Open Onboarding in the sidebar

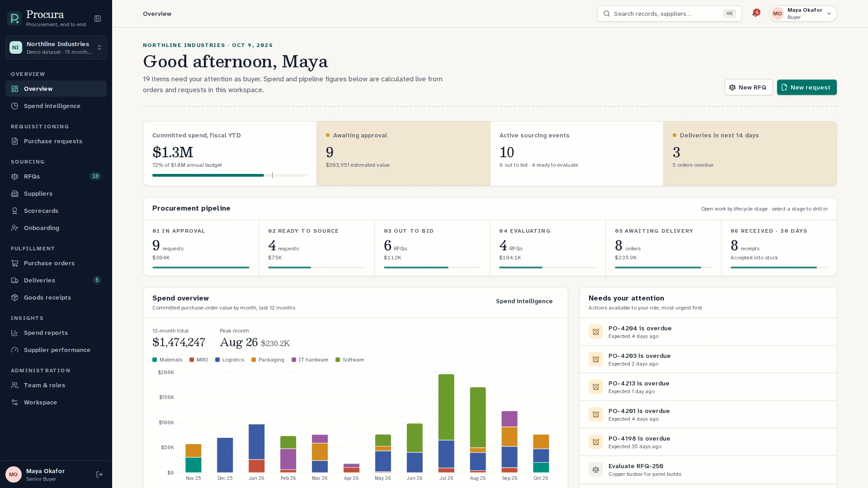point(56,228)
